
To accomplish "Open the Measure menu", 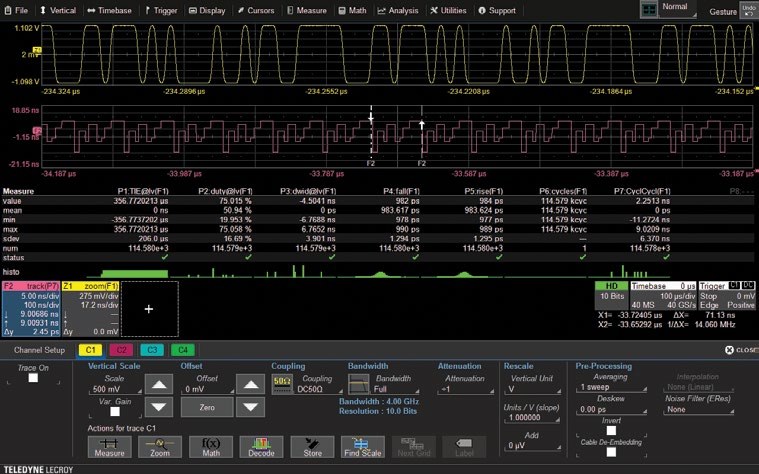I will click(x=306, y=10).
